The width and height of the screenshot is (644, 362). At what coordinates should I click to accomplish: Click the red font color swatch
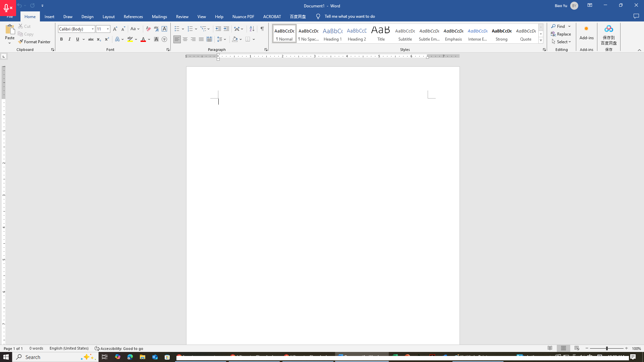point(143,40)
